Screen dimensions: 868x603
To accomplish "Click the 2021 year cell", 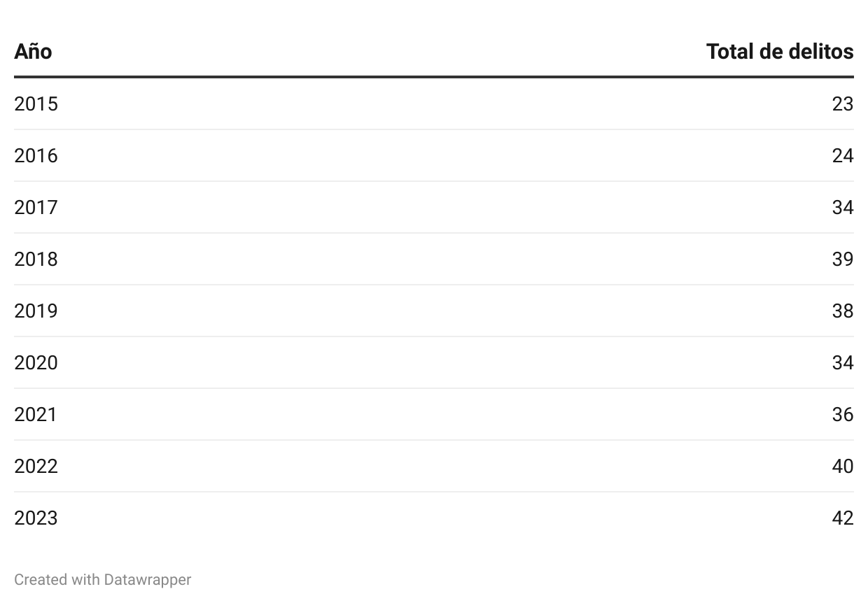I will (x=36, y=415).
